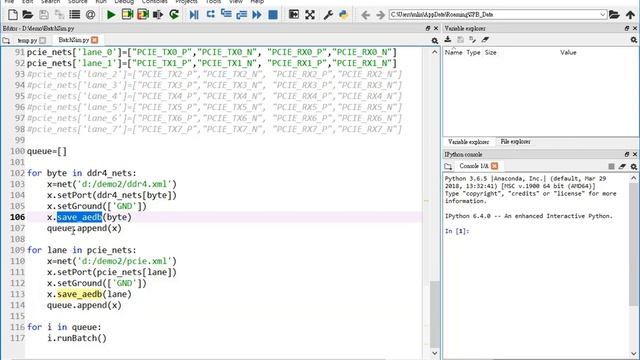Undock the Editor pane
640x360 pixels.
428,29
